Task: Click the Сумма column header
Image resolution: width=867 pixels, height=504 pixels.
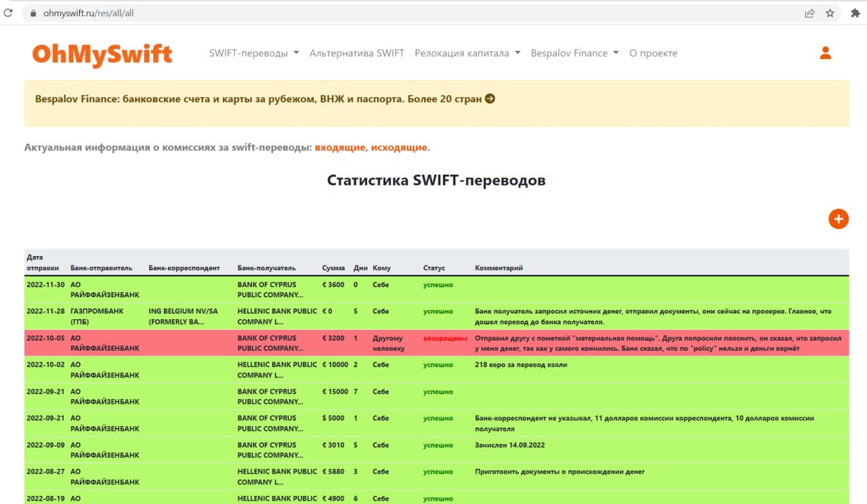Action: click(333, 268)
